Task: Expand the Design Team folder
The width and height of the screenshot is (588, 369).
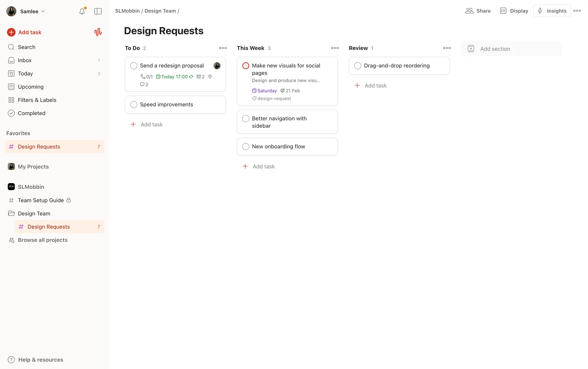Action: tap(34, 213)
